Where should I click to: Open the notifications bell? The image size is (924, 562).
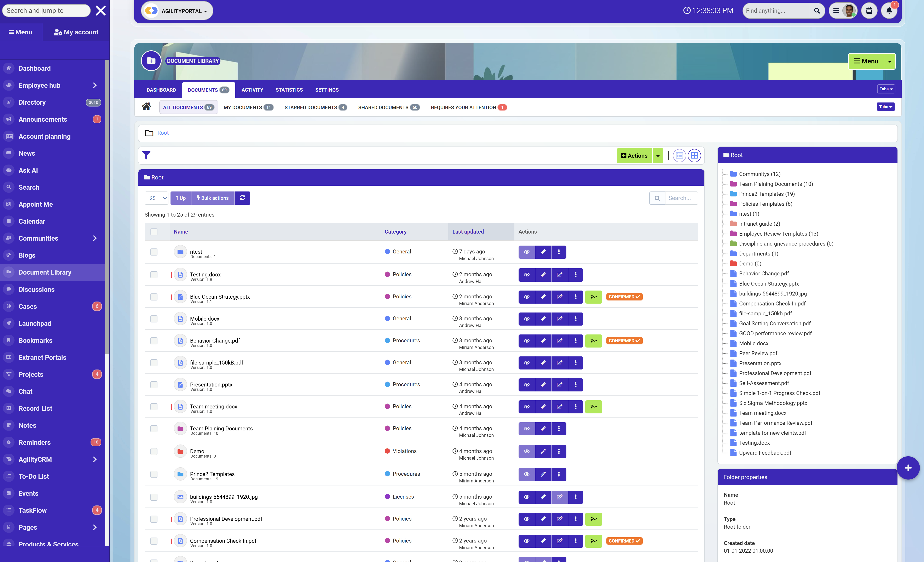(x=889, y=11)
